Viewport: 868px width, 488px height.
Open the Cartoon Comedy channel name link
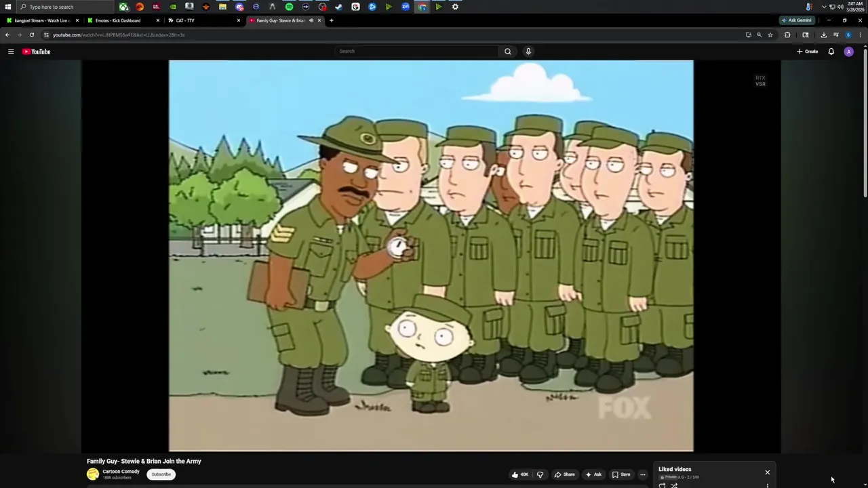click(x=121, y=472)
